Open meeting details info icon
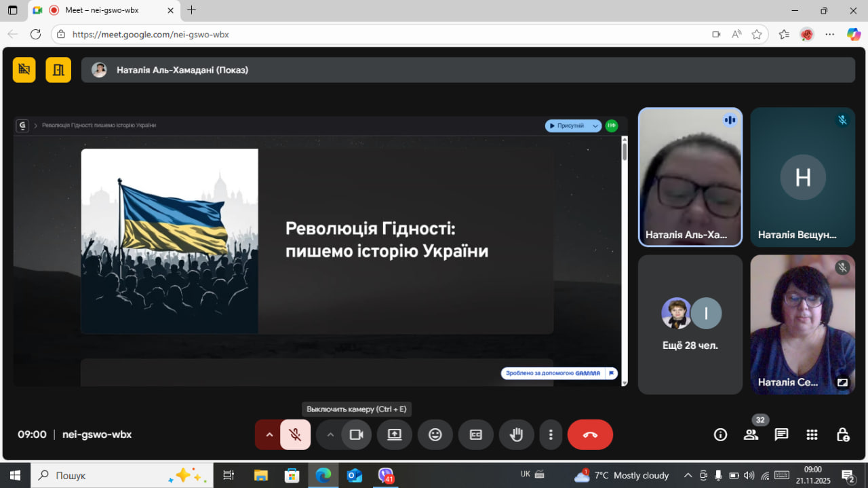The height and width of the screenshot is (488, 868). pyautogui.click(x=720, y=435)
